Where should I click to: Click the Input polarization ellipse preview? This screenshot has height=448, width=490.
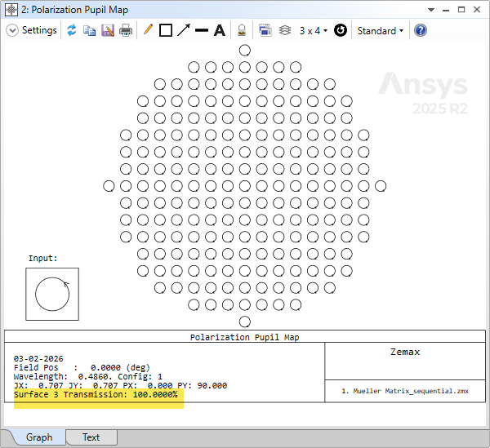point(52,294)
